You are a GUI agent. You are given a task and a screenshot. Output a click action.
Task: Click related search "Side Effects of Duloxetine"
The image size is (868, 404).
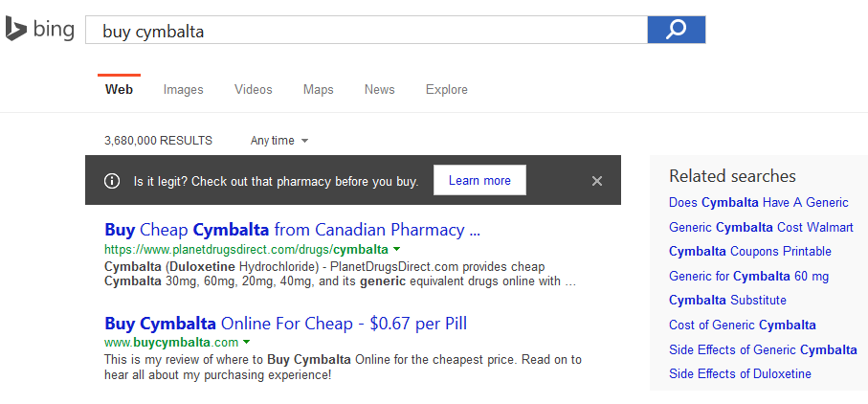click(740, 373)
